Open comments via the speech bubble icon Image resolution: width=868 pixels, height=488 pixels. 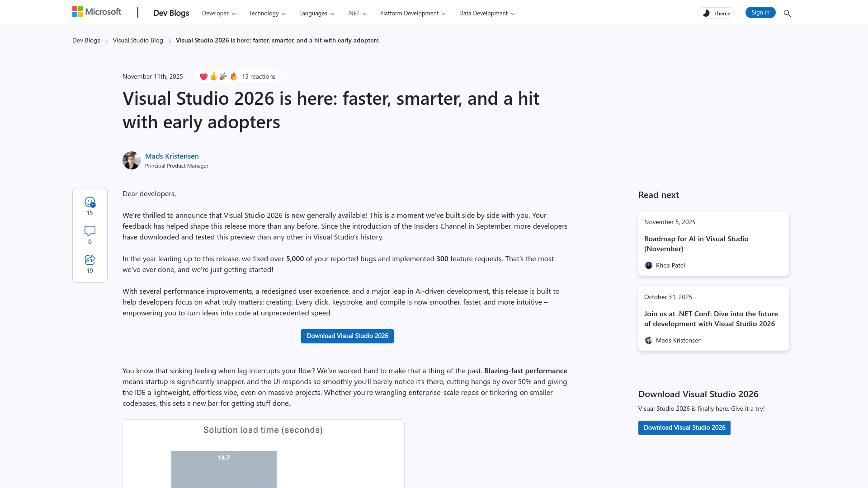point(90,231)
